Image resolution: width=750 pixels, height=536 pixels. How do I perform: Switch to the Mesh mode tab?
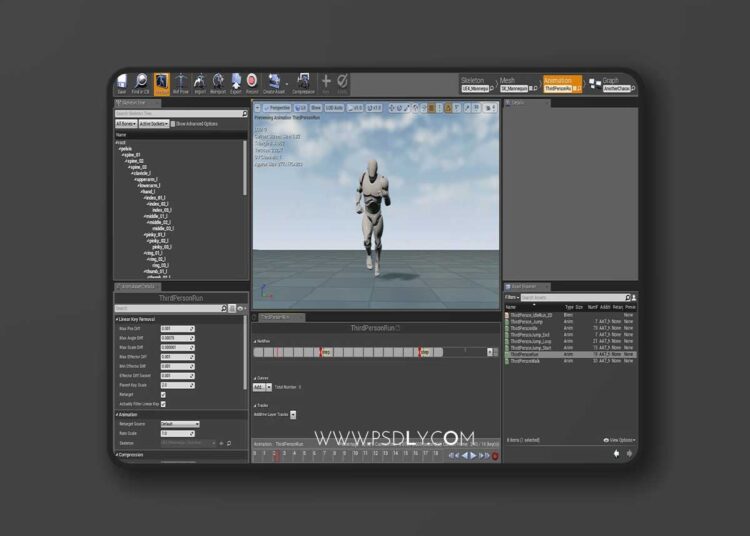(x=518, y=84)
